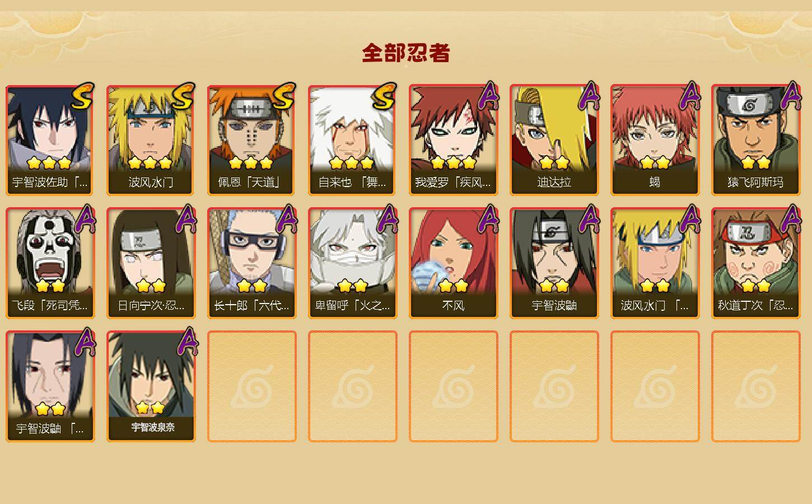Select the 长十郎 ninja with glasses
The image size is (812, 504).
251,263
